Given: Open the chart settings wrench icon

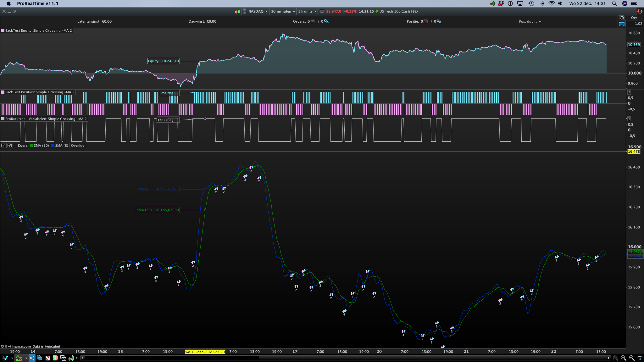Looking at the screenshot, I should pos(622,18).
